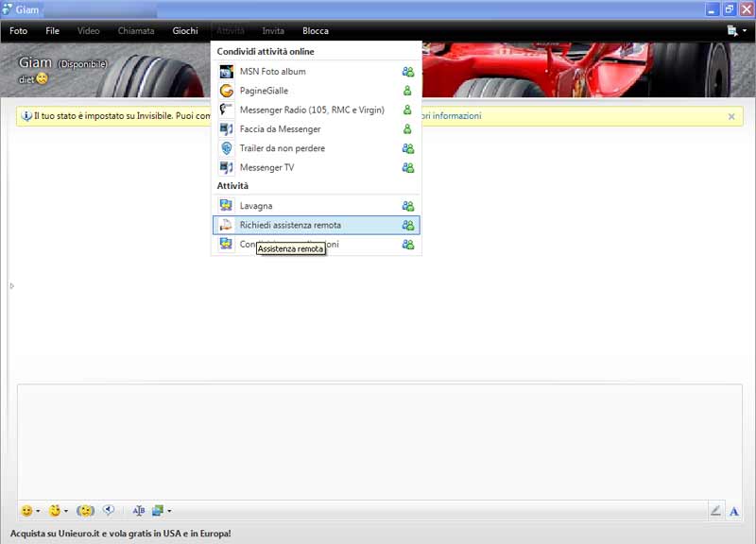
Task: Start the Lavagna whiteboard activity
Action: click(317, 206)
